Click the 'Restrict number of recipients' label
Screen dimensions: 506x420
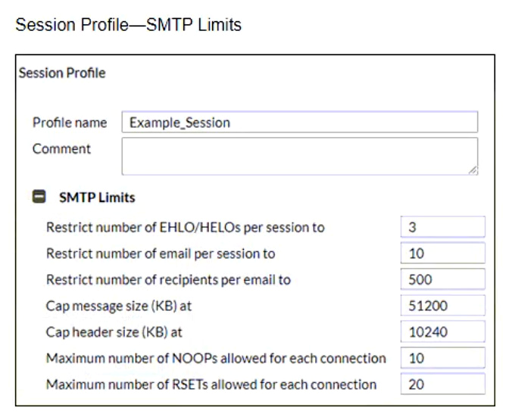168,279
